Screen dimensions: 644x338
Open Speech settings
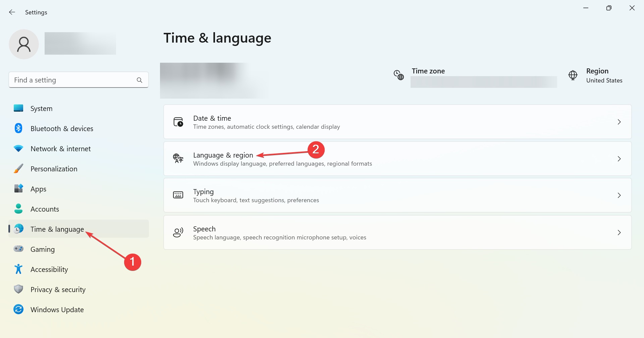tap(397, 232)
